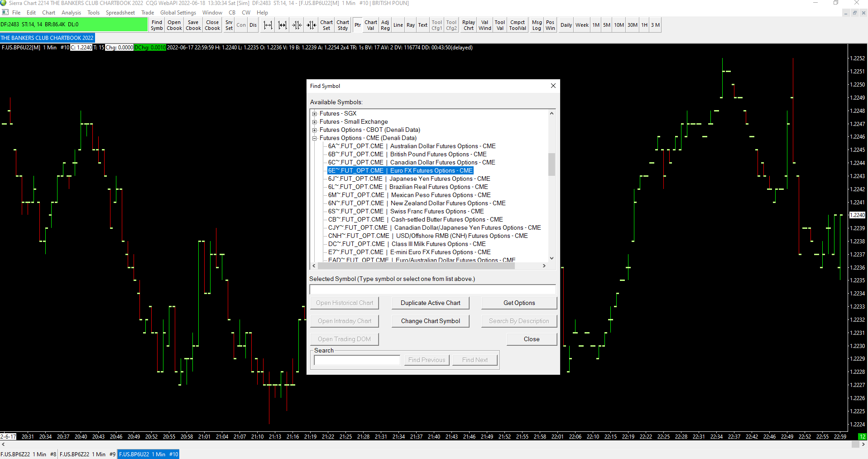Open the Global Settings menu
This screenshot has width=868, height=459.
(x=178, y=13)
